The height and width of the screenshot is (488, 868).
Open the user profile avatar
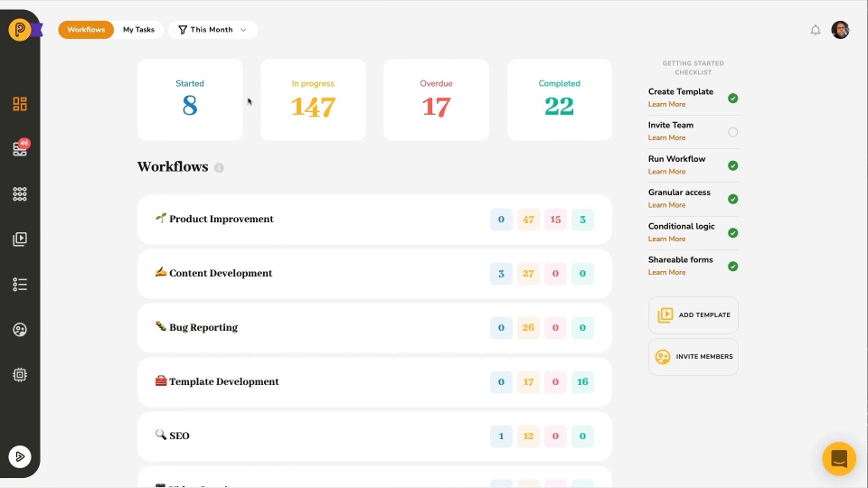(840, 30)
